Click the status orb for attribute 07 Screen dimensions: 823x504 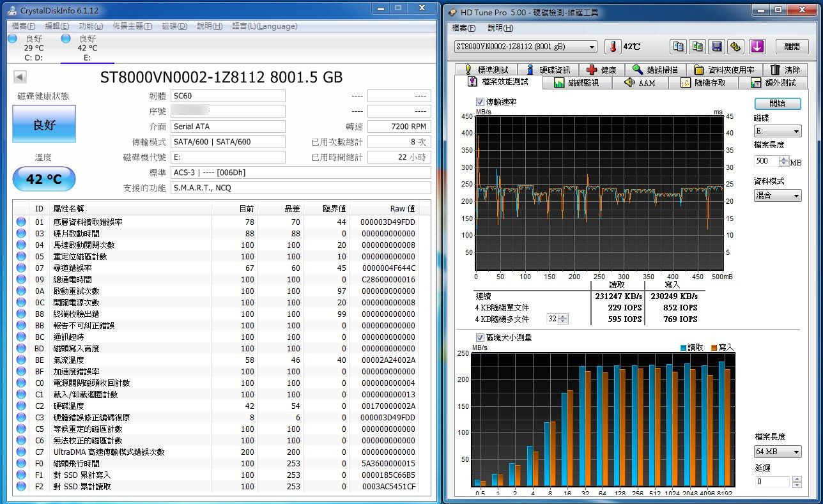pos(21,268)
